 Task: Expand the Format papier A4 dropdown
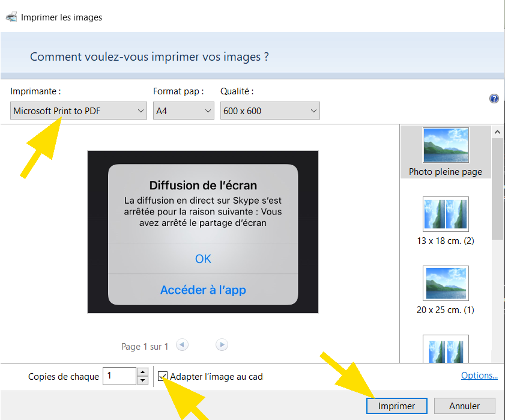pos(183,111)
